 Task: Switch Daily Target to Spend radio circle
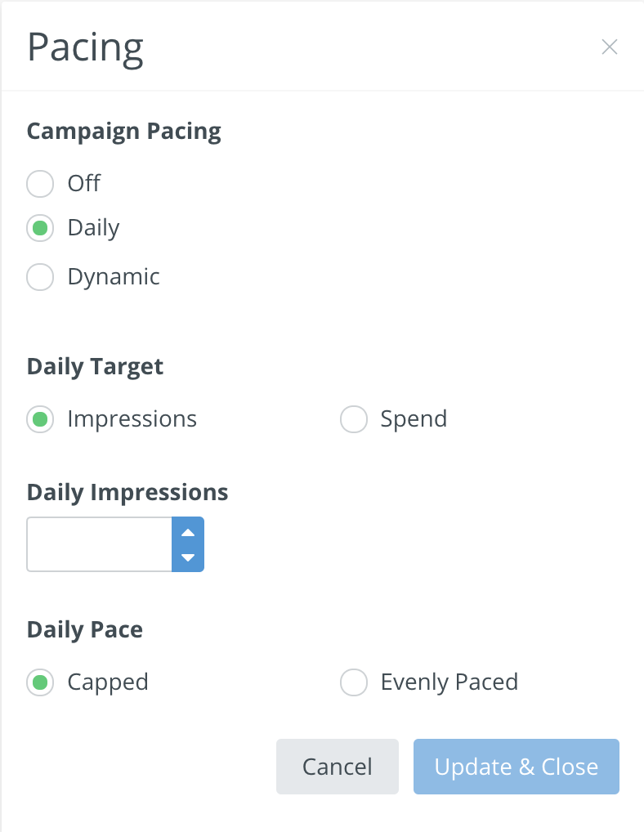click(x=354, y=419)
